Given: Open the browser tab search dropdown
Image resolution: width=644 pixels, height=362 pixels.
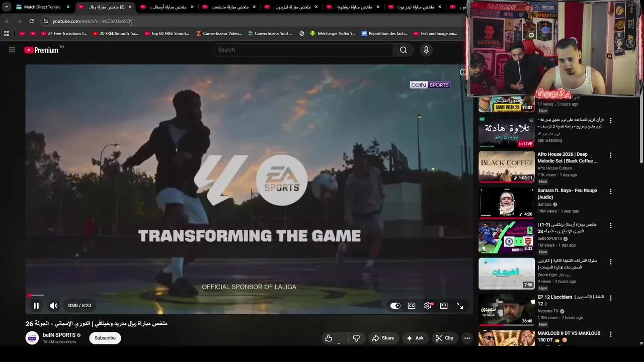Looking at the screenshot, I should tap(7, 7).
